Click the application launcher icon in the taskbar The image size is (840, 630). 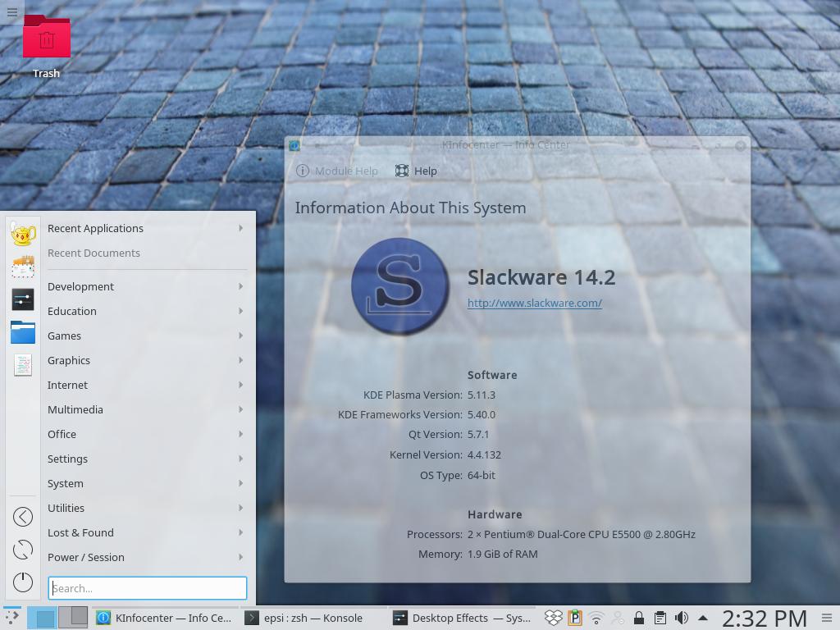[x=13, y=618]
